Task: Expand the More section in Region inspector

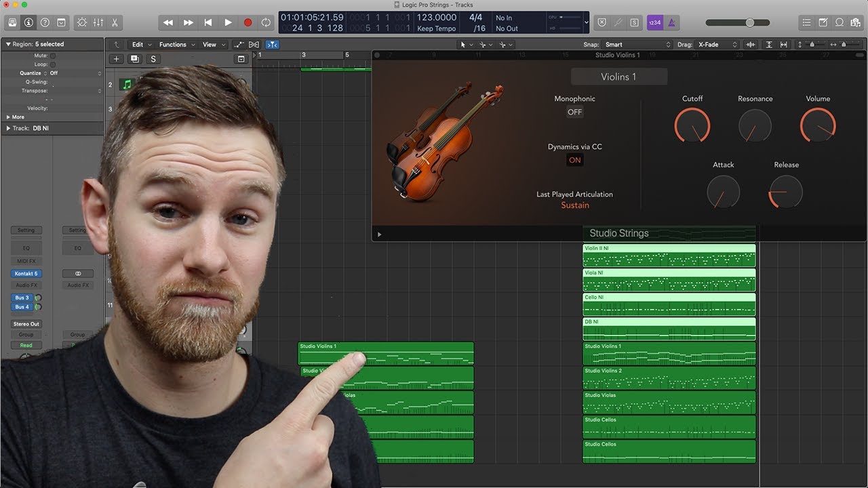Action: click(8, 117)
